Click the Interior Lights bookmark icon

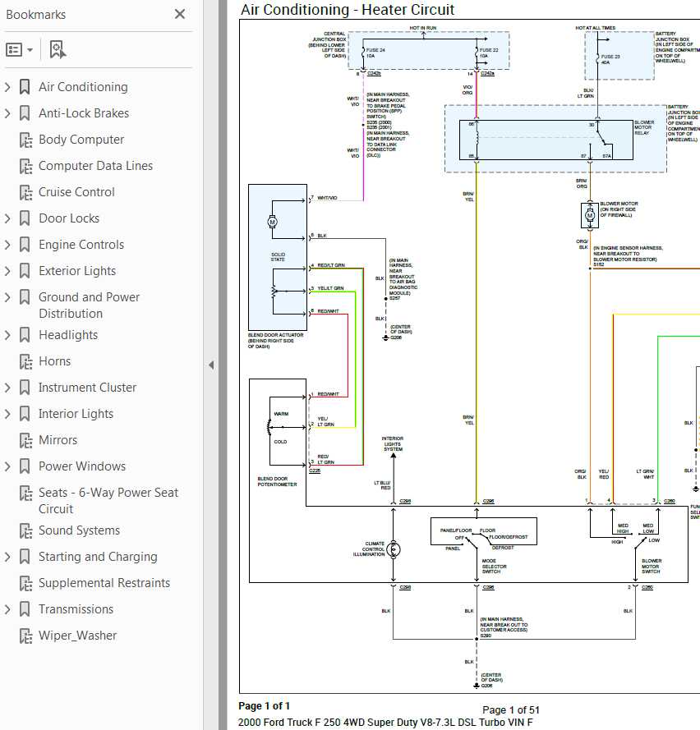(25, 414)
